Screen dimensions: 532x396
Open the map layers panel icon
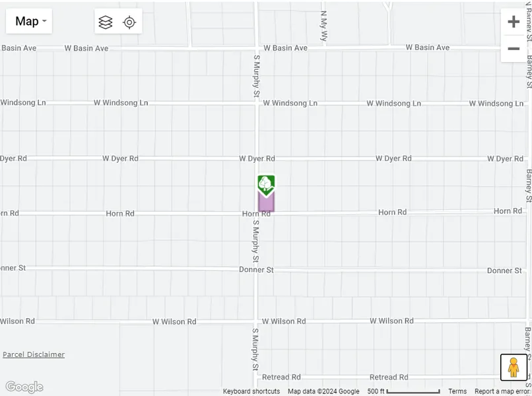coord(106,22)
